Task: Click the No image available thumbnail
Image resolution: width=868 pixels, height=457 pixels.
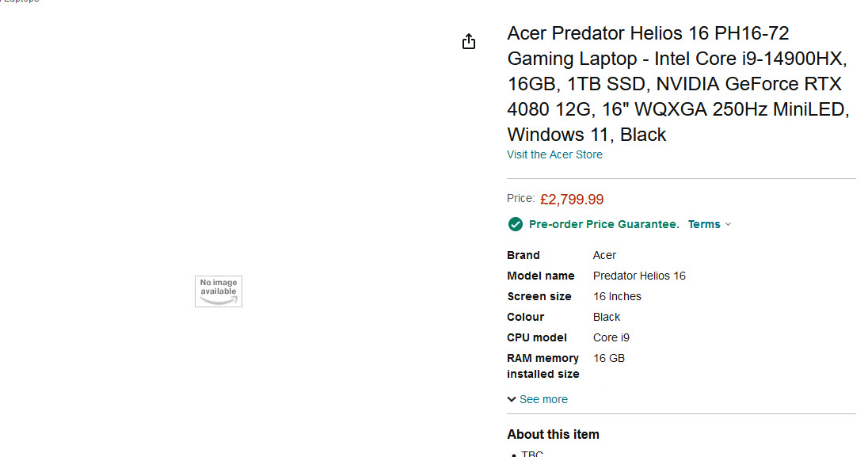Action: click(218, 291)
